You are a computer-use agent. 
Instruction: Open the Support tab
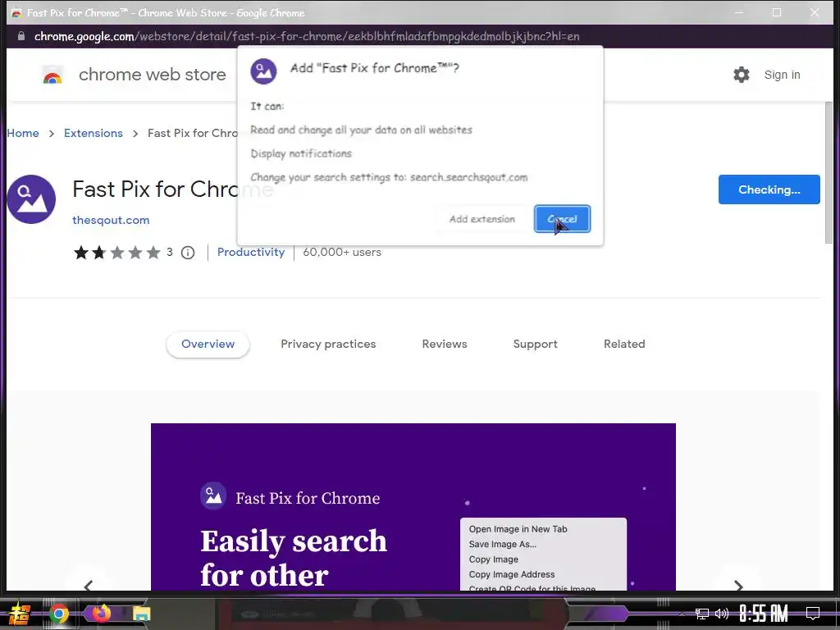(535, 344)
